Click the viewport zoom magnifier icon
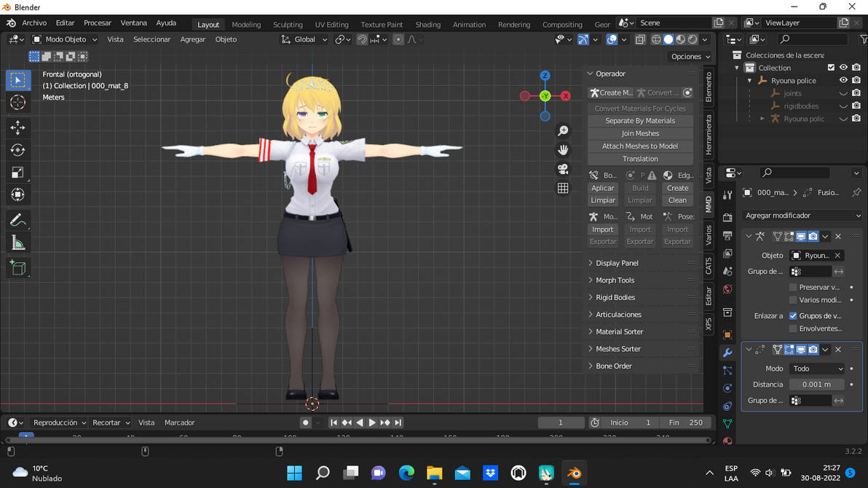868x488 pixels. (563, 130)
